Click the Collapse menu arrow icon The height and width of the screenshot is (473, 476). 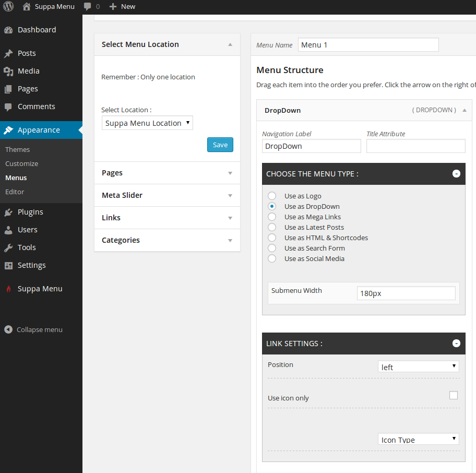[8, 329]
